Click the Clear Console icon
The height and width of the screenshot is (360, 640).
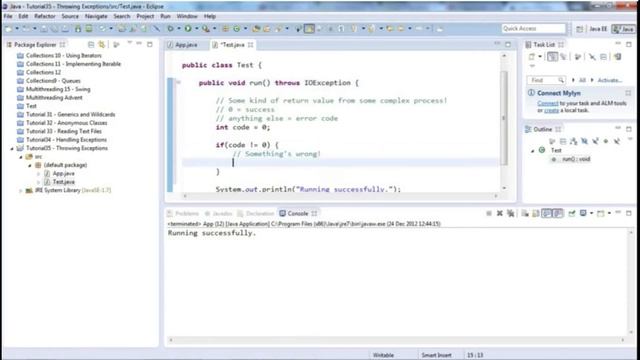525,213
